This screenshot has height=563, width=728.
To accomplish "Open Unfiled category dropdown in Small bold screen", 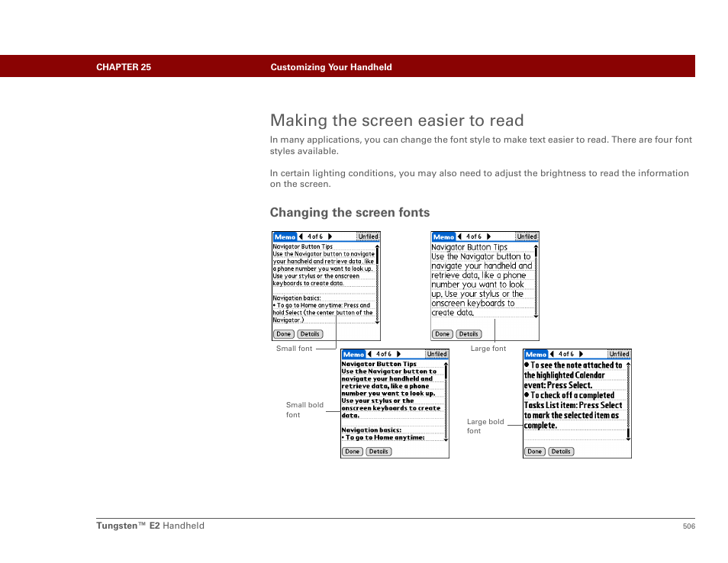I will tap(436, 354).
